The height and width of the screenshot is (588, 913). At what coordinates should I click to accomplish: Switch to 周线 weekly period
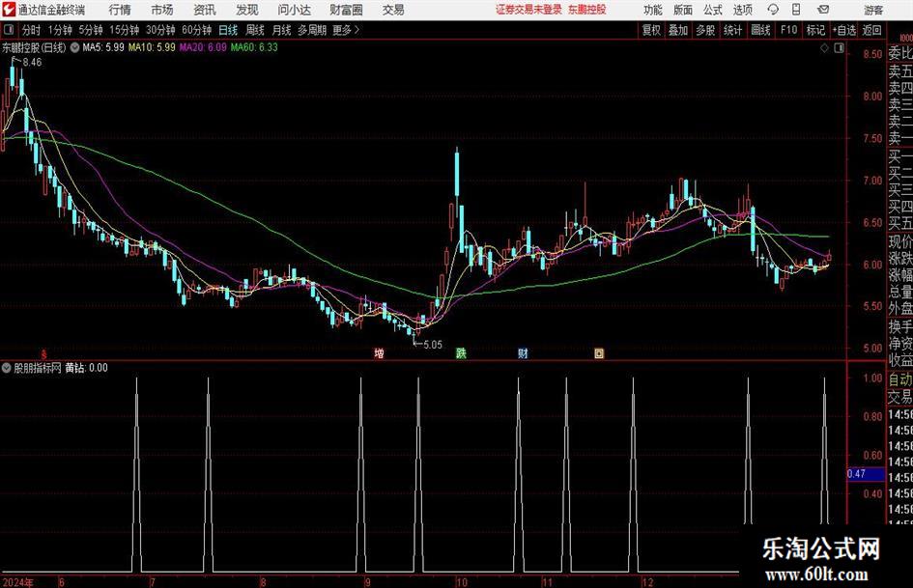coord(254,30)
